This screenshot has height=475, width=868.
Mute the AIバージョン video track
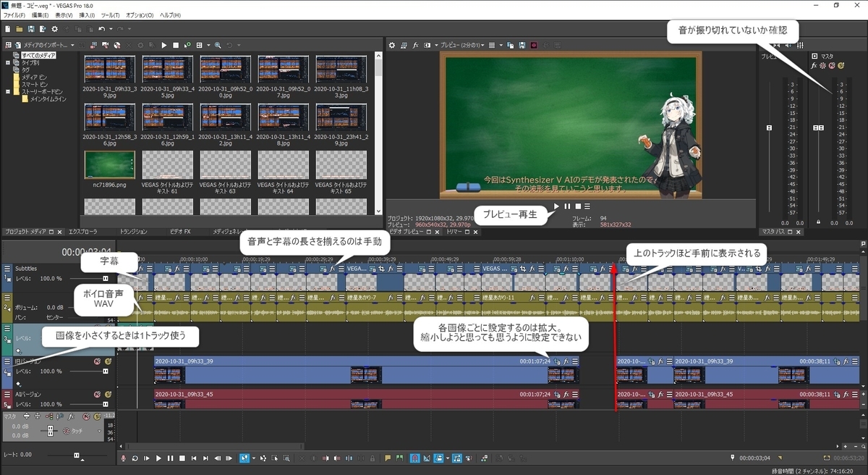coord(97,394)
